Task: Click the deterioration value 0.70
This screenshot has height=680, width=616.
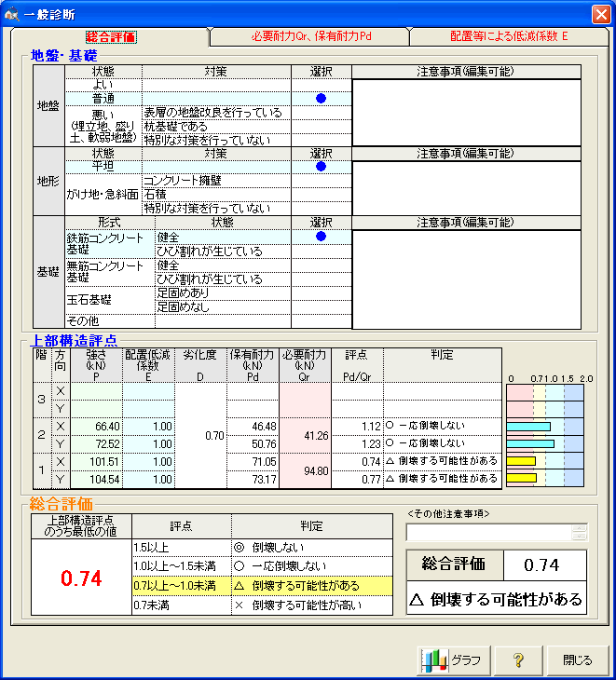Action: 214,435
